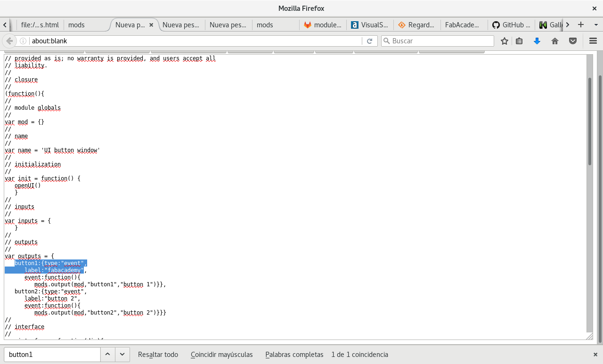Click the mods.output line for "button 1"
Screen dimensions: 603x364
coord(100,284)
